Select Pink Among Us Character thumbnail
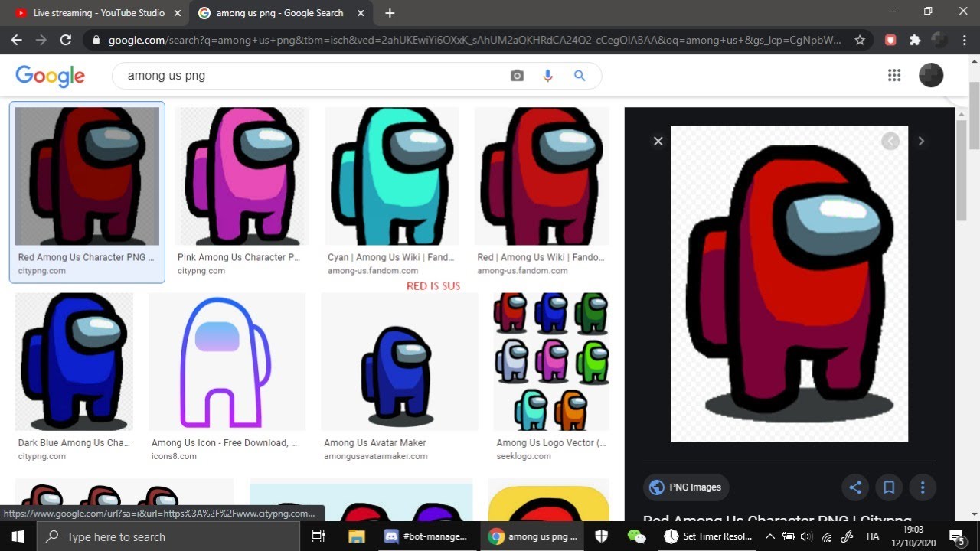Viewport: 980px width, 551px height. (x=241, y=176)
